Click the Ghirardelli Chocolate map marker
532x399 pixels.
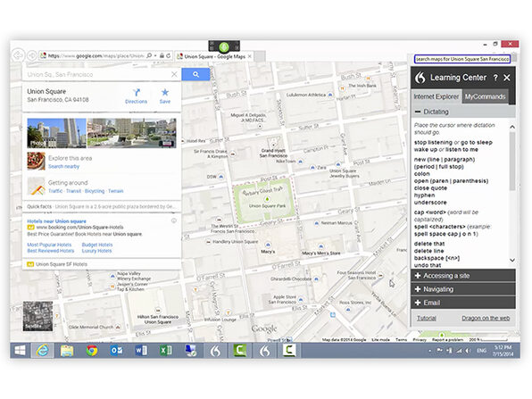tap(316, 278)
